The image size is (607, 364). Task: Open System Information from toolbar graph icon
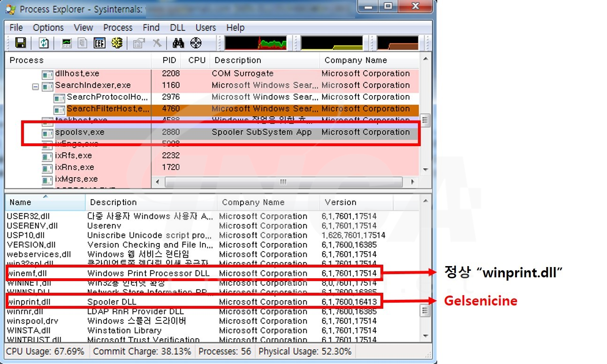coord(67,44)
